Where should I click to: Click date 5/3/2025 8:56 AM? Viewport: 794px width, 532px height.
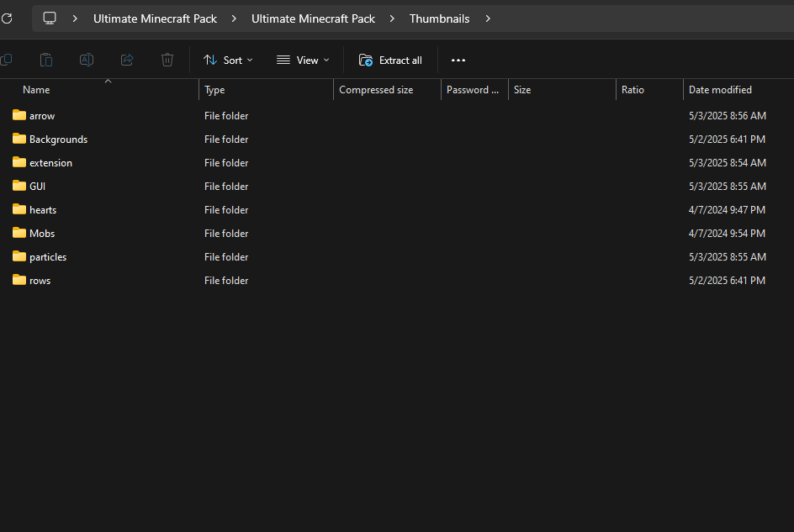coord(728,116)
